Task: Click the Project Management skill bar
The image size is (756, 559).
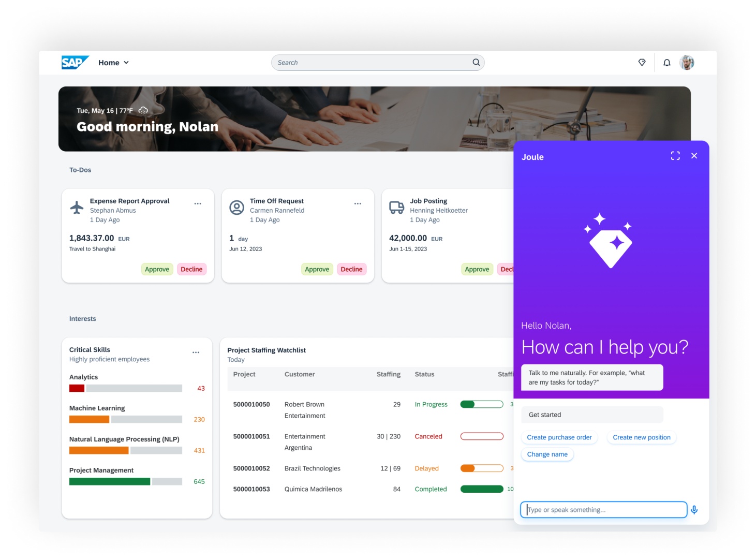Action: pos(125,481)
